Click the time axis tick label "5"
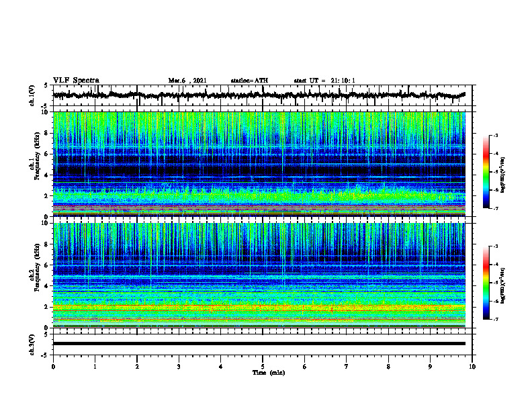 point(263,367)
